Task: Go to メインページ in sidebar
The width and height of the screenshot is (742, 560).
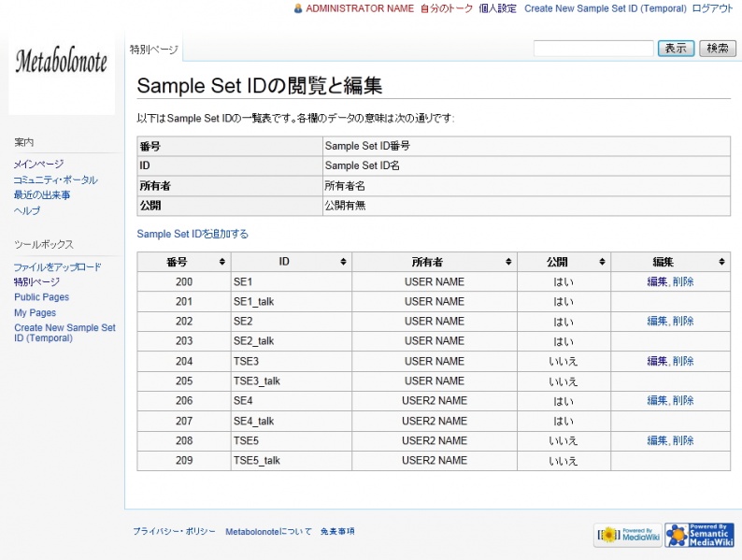Action: tap(39, 165)
